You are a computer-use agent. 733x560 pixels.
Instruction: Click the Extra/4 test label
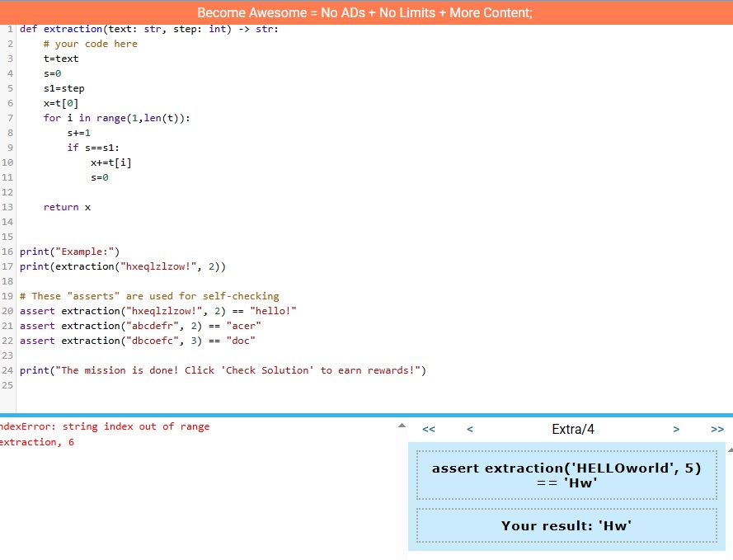pyautogui.click(x=572, y=430)
